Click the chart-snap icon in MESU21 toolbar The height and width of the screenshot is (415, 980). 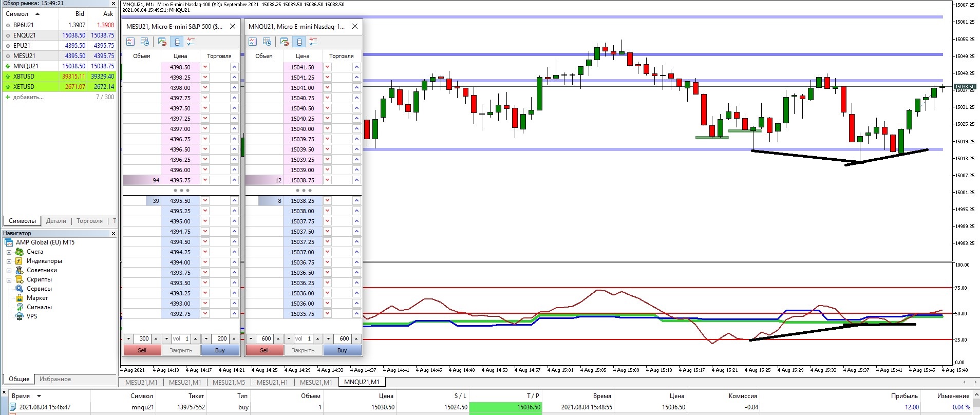(x=162, y=42)
